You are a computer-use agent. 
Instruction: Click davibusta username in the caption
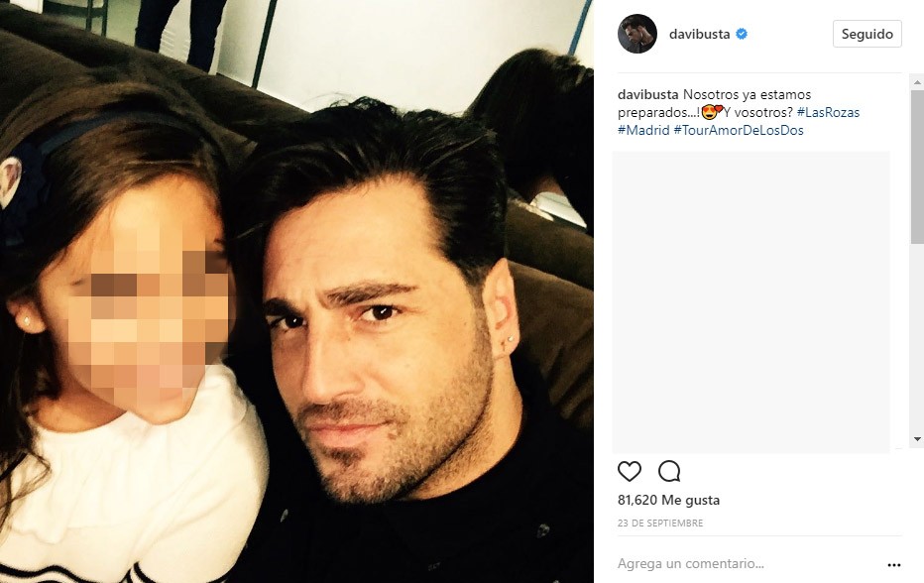tap(647, 94)
